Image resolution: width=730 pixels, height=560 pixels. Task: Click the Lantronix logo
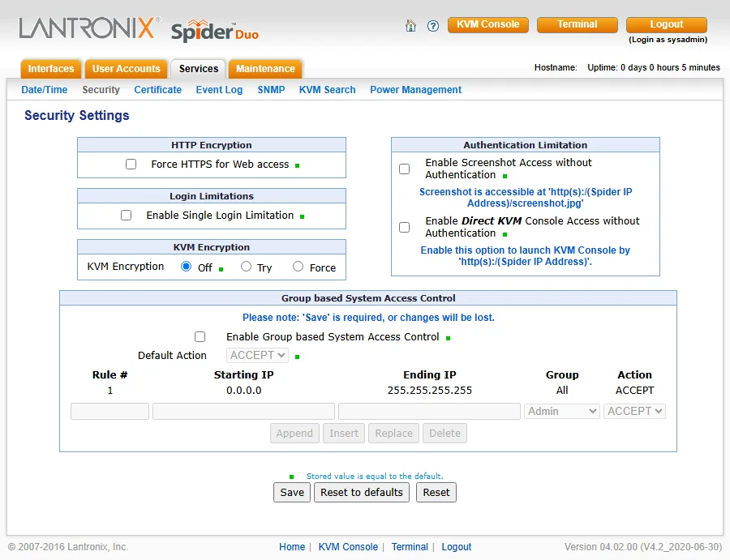pos(90,28)
